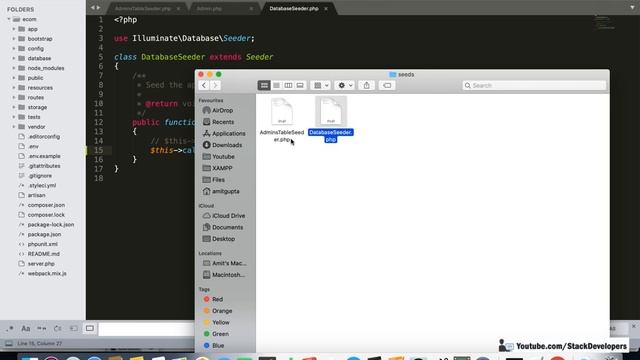Focus the Finder Search field
640x360 pixels.
[534, 85]
